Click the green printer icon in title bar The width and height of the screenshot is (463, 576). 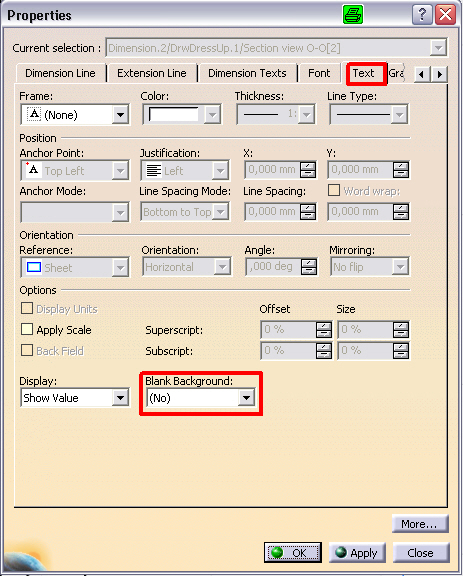[x=353, y=15]
